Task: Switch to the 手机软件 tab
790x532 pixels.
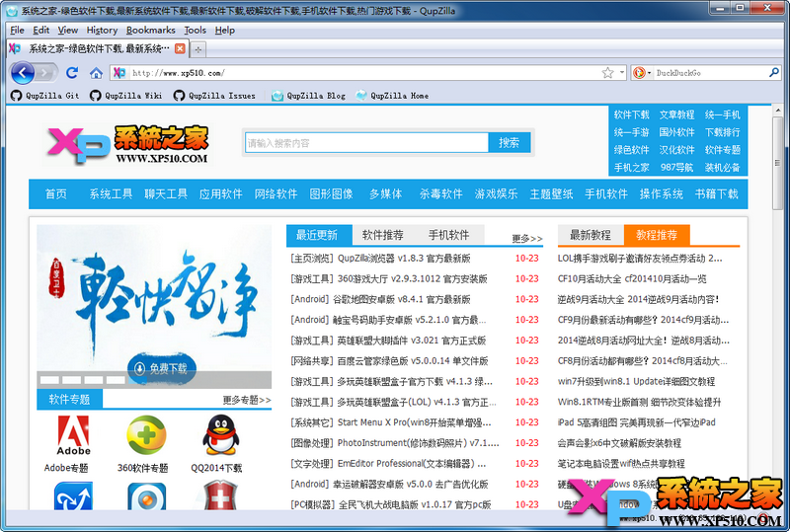Action: (x=448, y=235)
